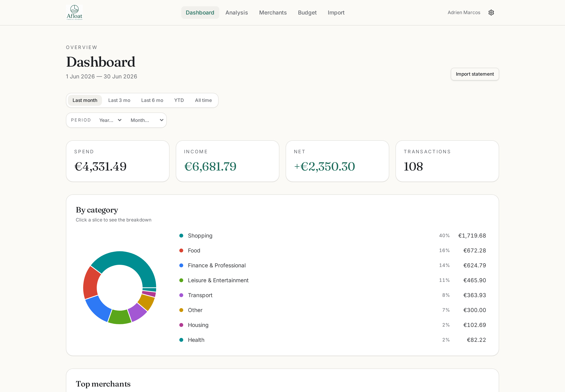Click the Shopping legend color dot

coord(181,236)
